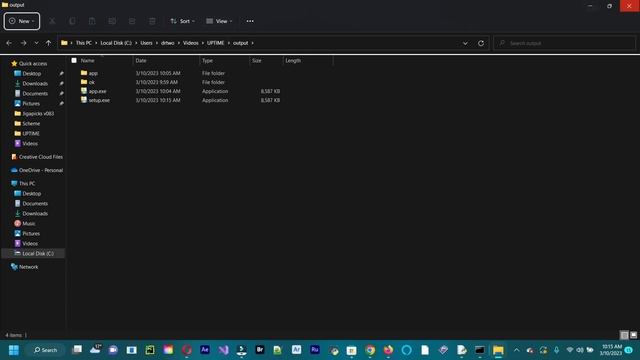Show hidden system tray icons
The width and height of the screenshot is (640, 360).
[516, 350]
